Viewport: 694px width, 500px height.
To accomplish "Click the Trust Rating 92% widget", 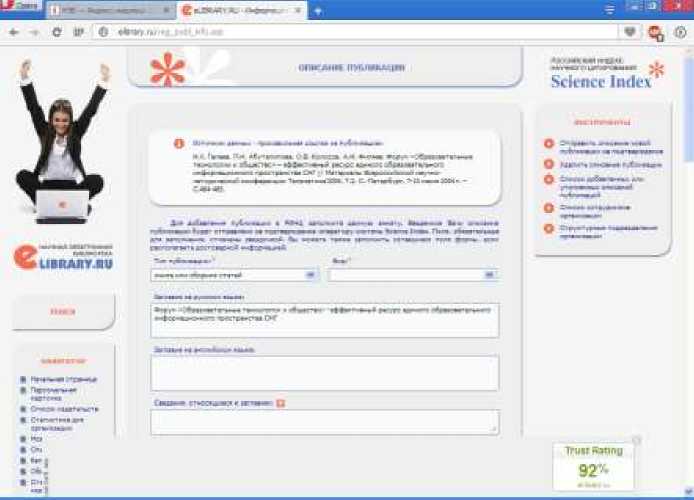I will pyautogui.click(x=593, y=467).
